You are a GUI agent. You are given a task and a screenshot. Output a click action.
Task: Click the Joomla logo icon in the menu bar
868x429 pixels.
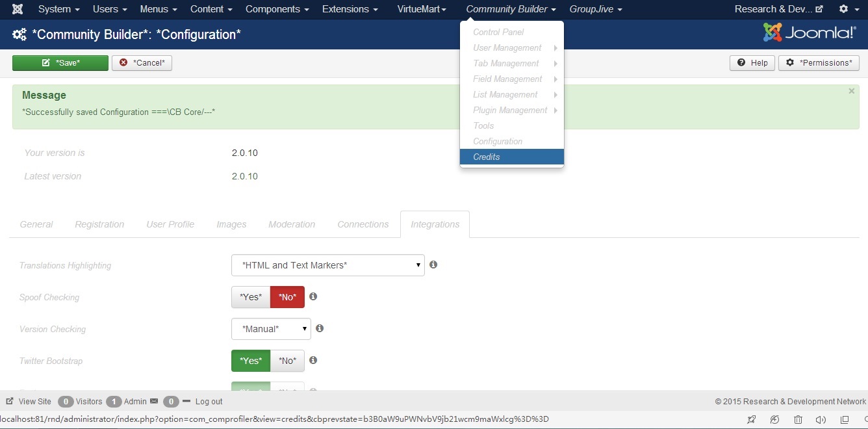pyautogui.click(x=18, y=9)
